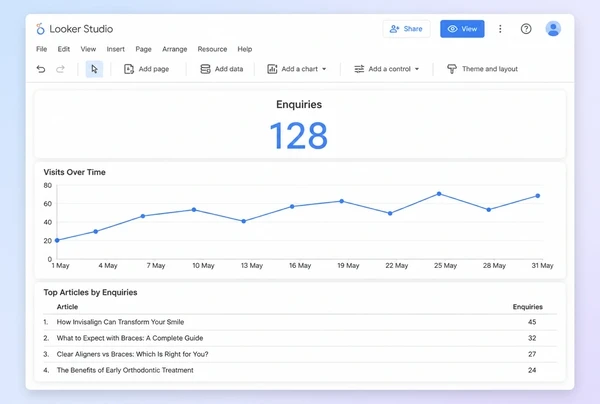Viewport: 600px width, 404px height.
Task: Click the eye icon in View button
Action: (453, 29)
